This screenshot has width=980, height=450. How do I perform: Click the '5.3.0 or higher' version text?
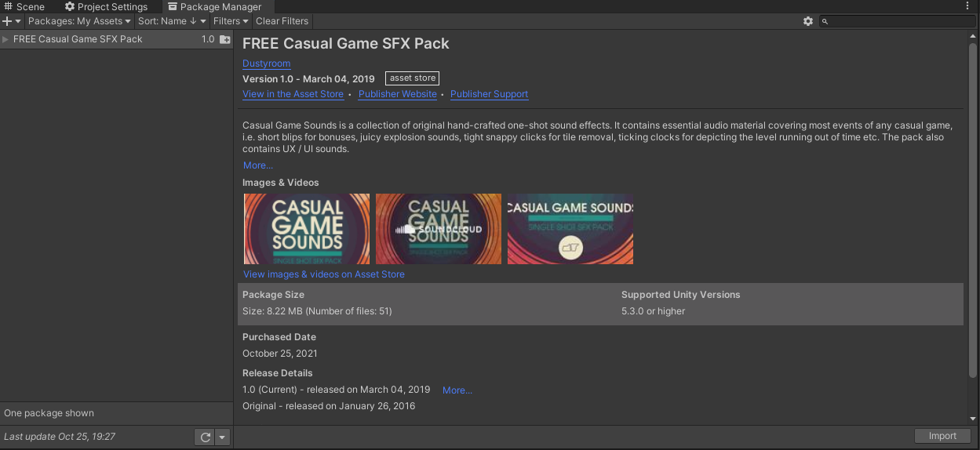(x=653, y=311)
